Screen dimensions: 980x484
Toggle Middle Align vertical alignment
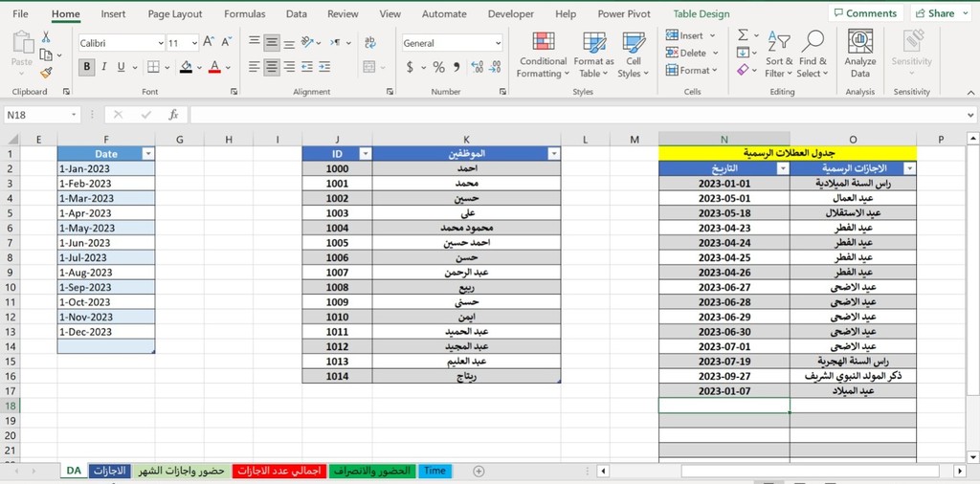pyautogui.click(x=271, y=42)
